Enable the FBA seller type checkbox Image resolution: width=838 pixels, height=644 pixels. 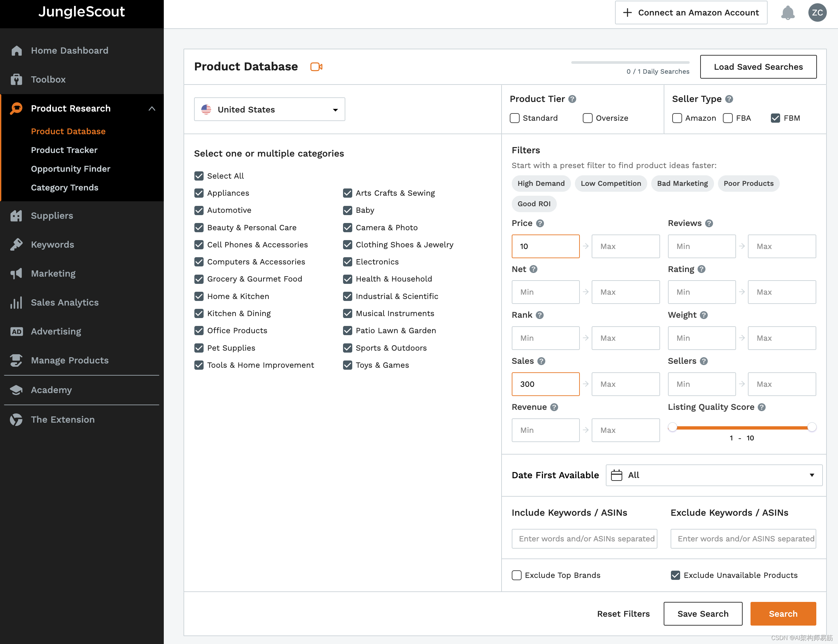click(x=727, y=118)
